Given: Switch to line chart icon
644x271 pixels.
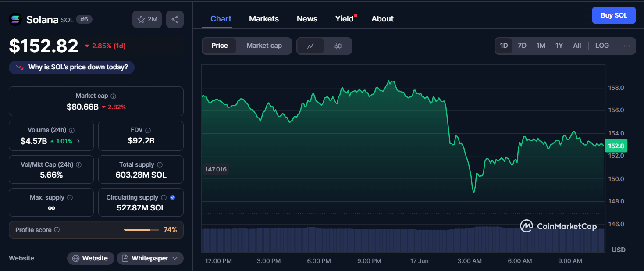Looking at the screenshot, I should click(310, 46).
